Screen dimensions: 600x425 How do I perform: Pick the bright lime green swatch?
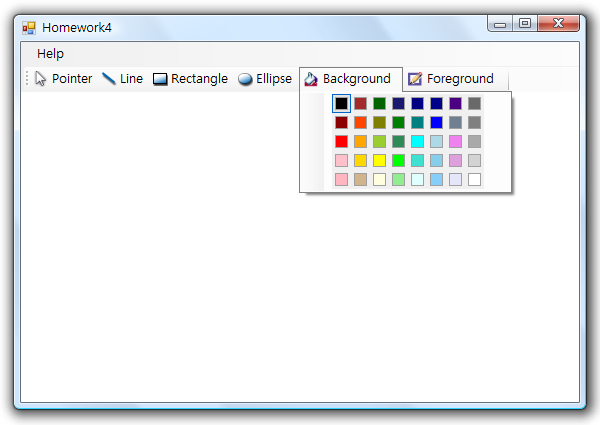pos(398,161)
